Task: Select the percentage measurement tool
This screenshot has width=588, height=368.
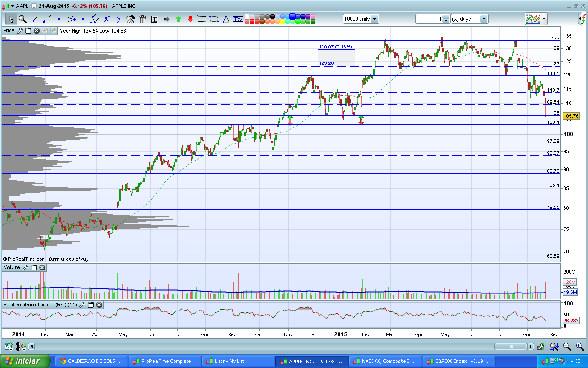Action: (238, 19)
